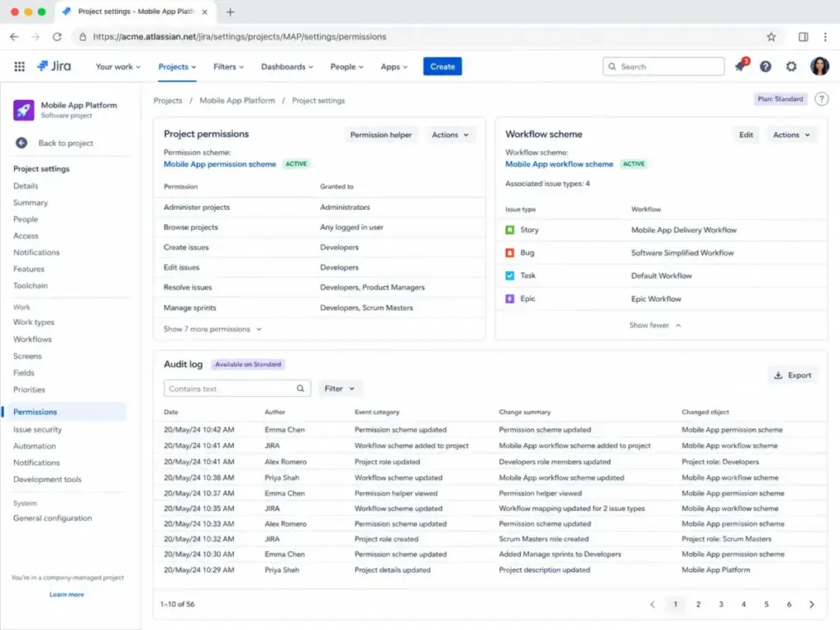
Task: Click the Jira logo
Action: click(x=53, y=66)
